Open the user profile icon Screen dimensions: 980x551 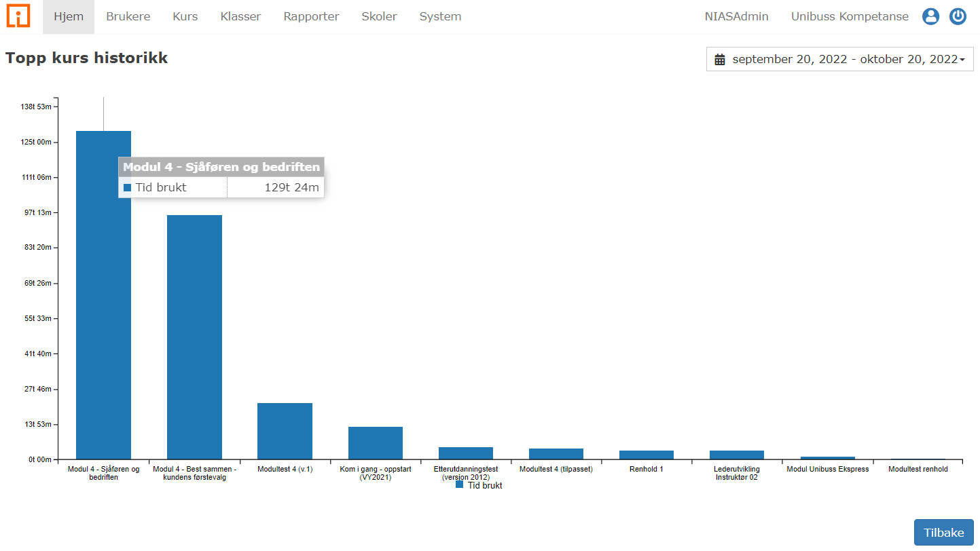930,17
